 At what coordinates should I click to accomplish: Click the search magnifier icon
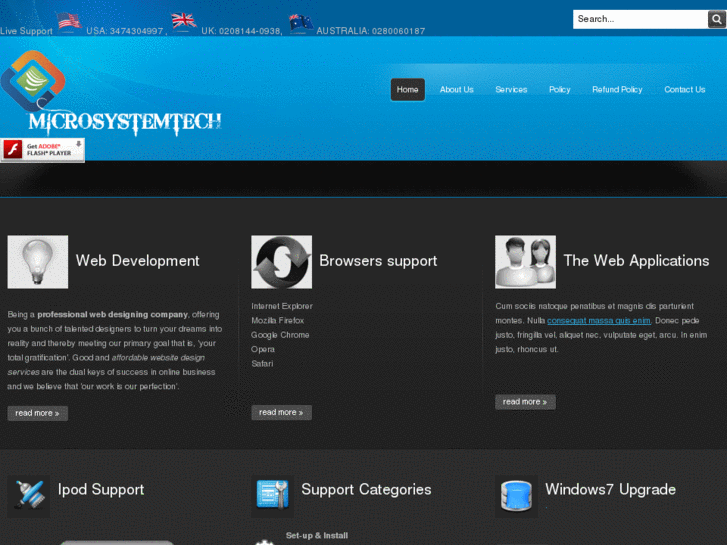click(717, 19)
